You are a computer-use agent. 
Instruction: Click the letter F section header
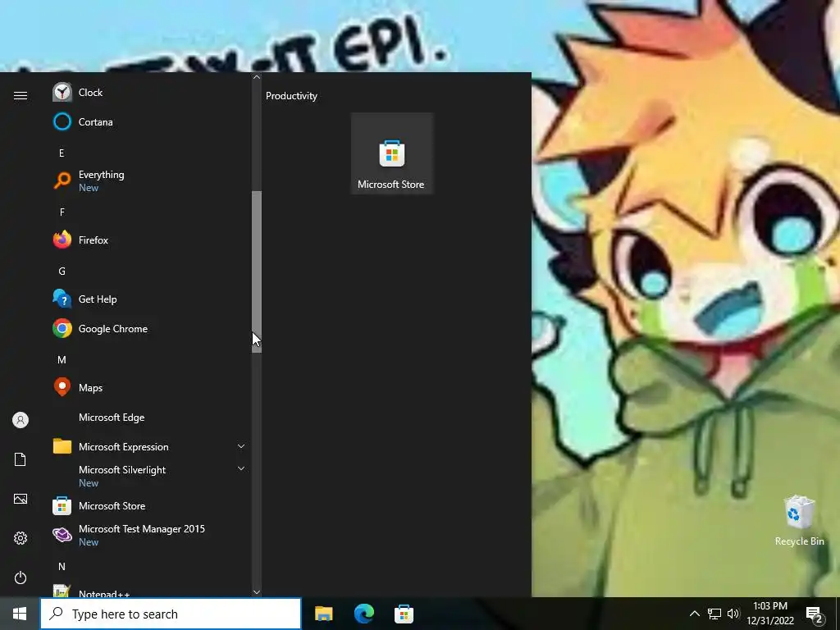click(62, 212)
